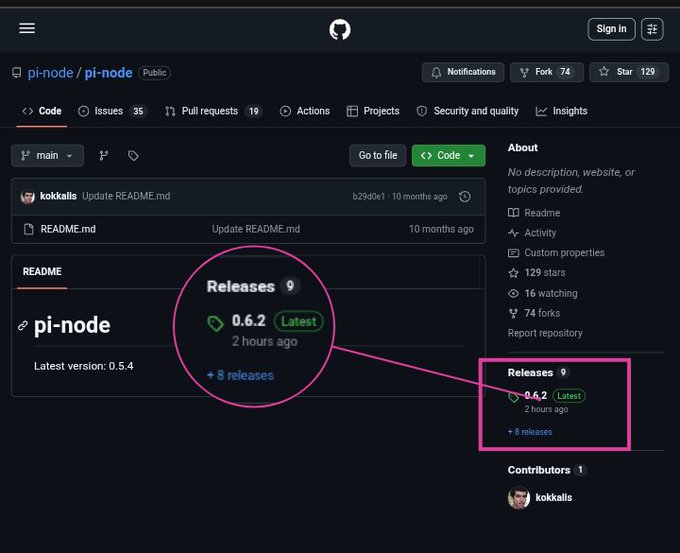Viewport: 680px width, 553px height.
Task: Open the README.md file
Action: [x=68, y=229]
